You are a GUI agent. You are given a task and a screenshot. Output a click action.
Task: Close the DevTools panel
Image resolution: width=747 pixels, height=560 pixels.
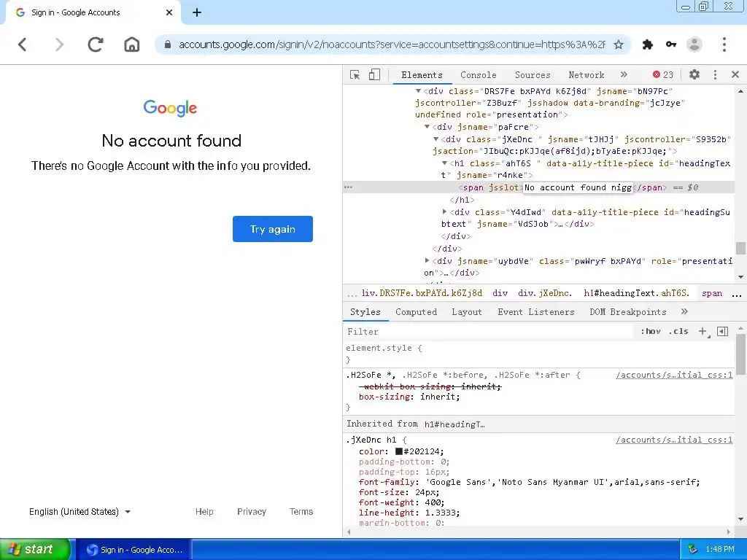pos(735,75)
